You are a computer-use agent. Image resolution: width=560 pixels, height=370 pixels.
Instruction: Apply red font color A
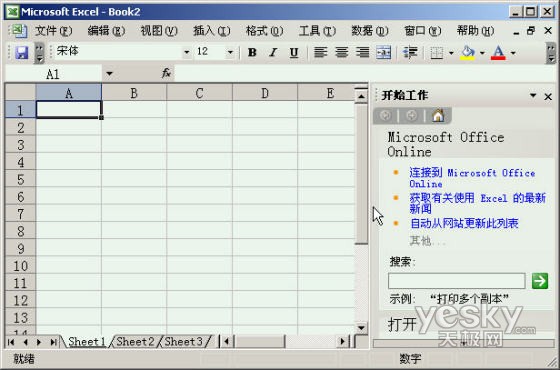tap(498, 53)
